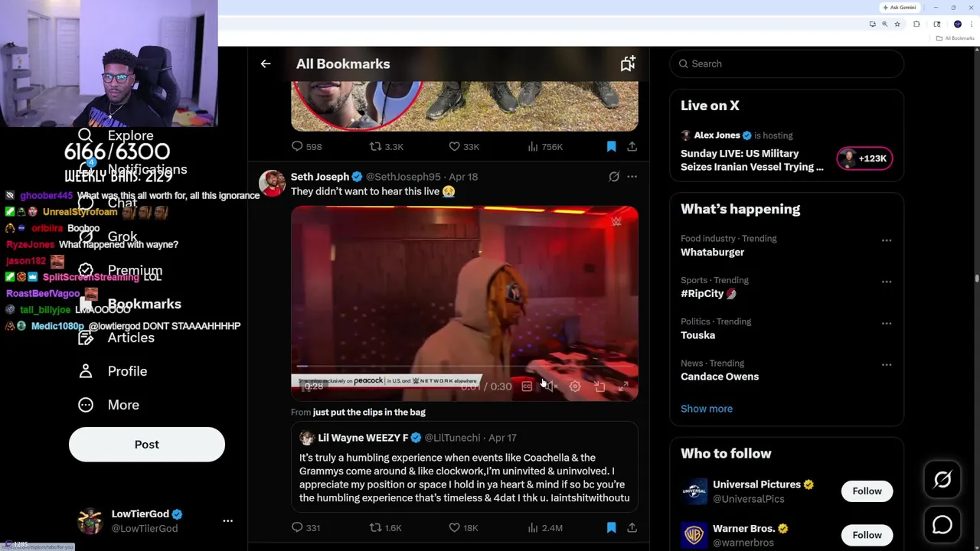Enable picture-in-picture for the video
The height and width of the screenshot is (551, 980).
click(x=599, y=386)
